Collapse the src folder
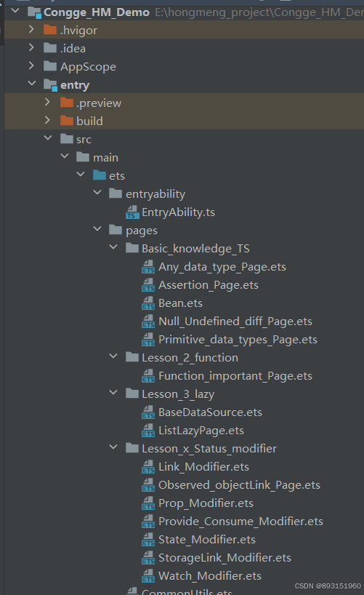The width and height of the screenshot is (364, 595). [48, 137]
